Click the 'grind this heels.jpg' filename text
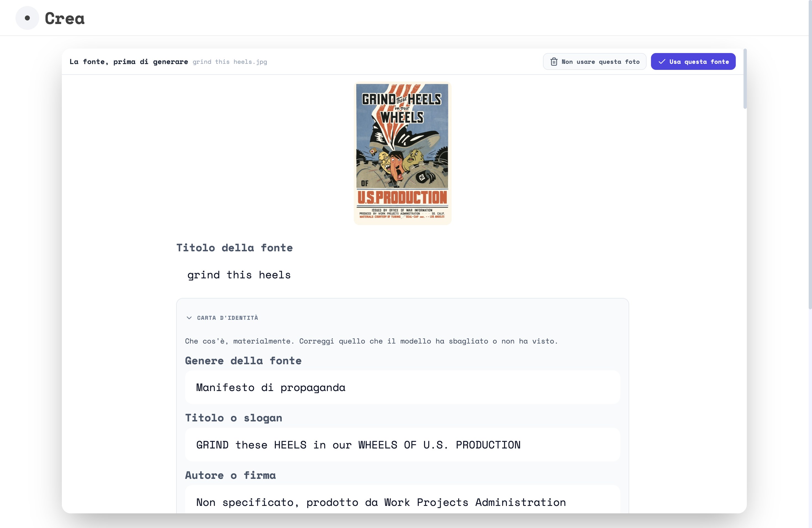The image size is (812, 528). tap(230, 62)
